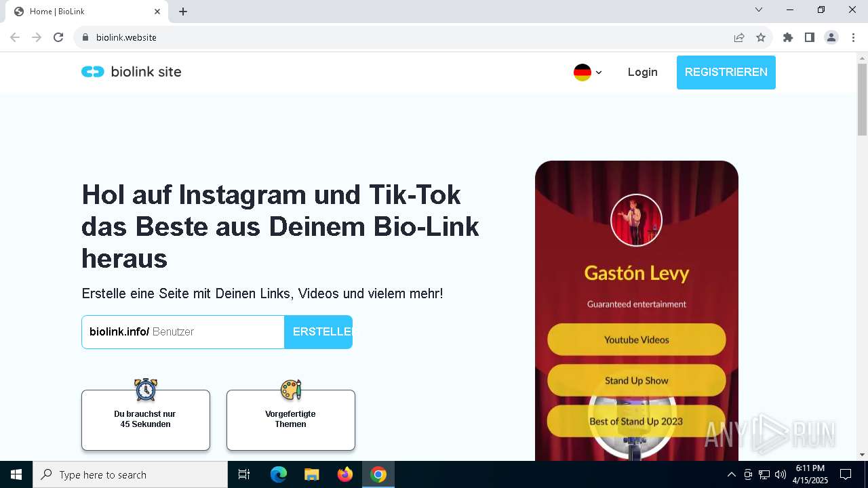Click the alarm clock icon
The width and height of the screenshot is (868, 488).
click(146, 389)
